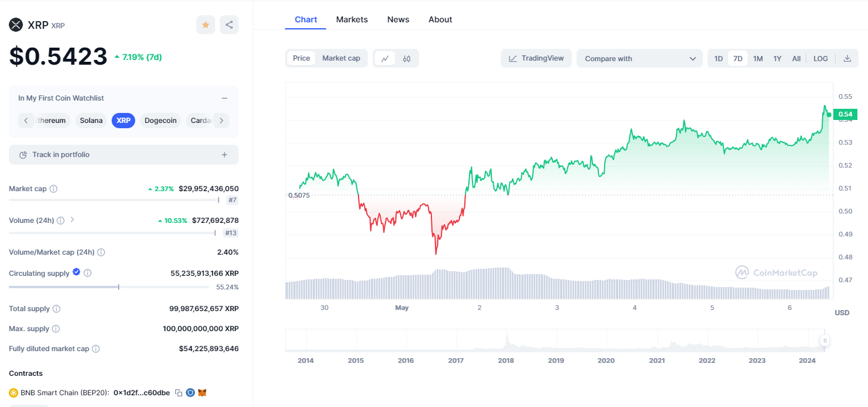Click the portfolio pie icon beside Track in portfolio

click(23, 155)
